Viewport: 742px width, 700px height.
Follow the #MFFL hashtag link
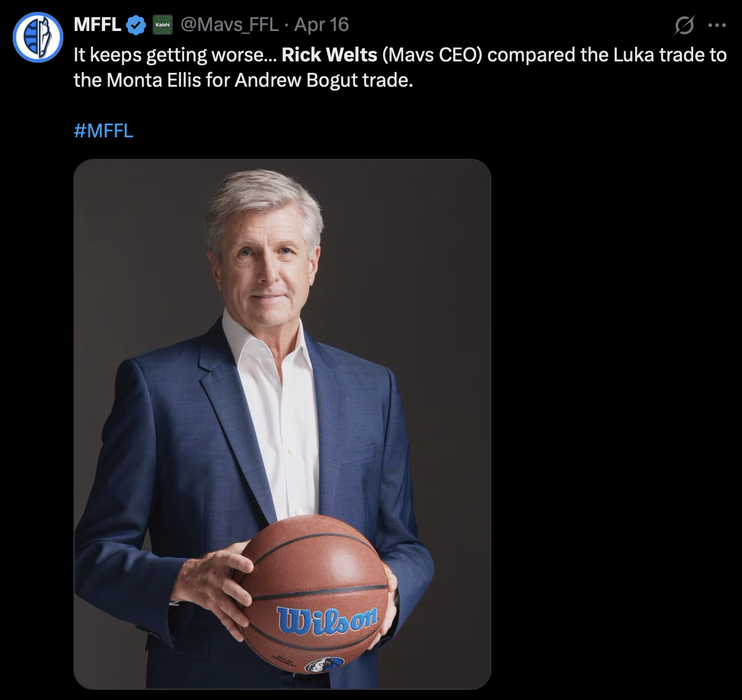pos(104,131)
